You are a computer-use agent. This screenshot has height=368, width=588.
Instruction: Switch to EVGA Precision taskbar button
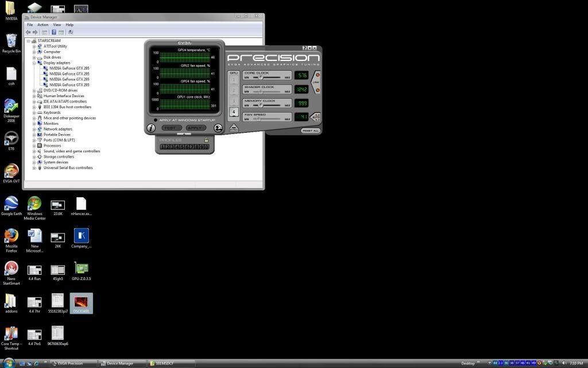click(x=72, y=363)
